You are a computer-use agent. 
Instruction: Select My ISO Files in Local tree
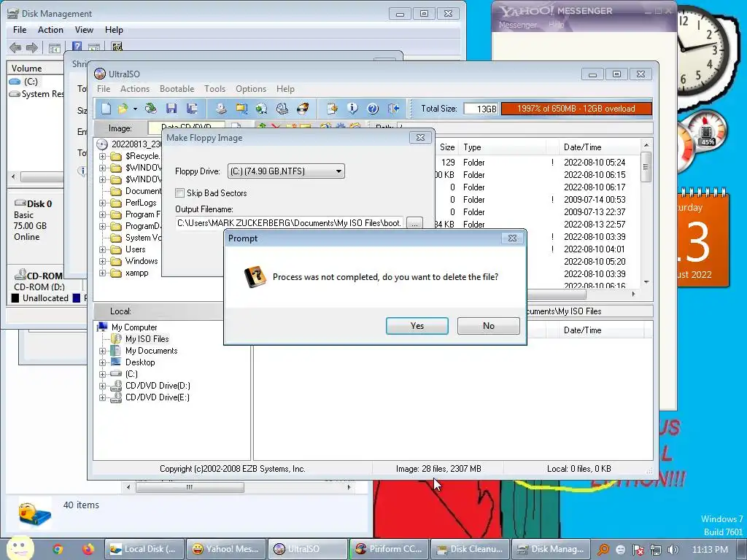pos(147,339)
